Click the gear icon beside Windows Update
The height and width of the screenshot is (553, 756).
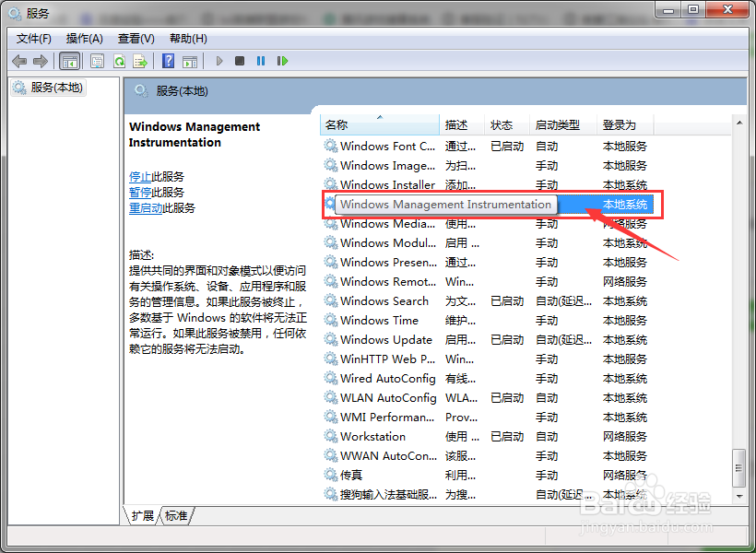(330, 340)
